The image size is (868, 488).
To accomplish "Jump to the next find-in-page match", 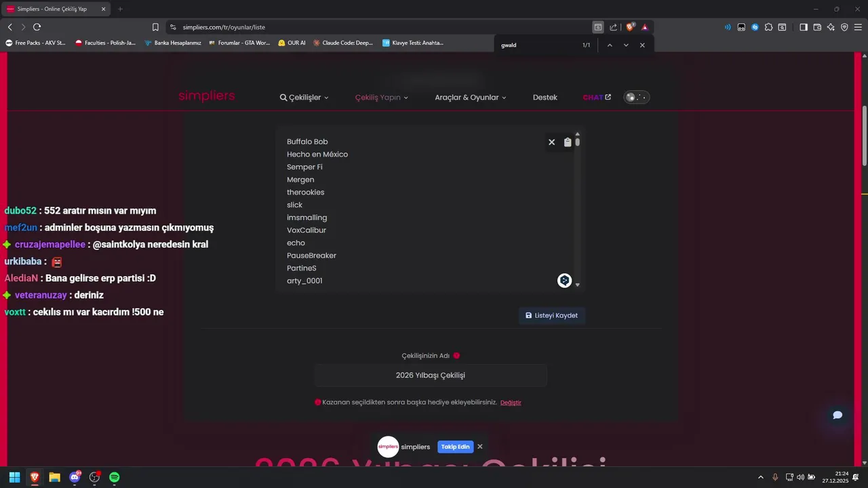I will tap(626, 45).
